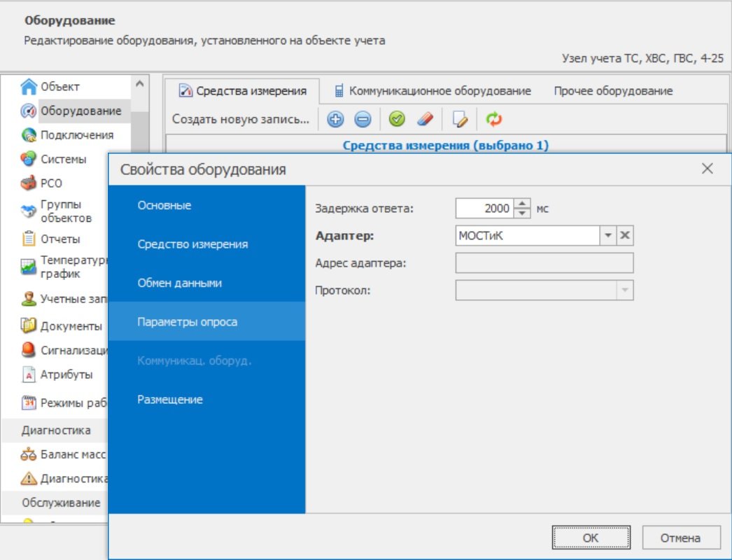Screen dimensions: 732x560
Task: Click the Узел учета ТС, ХВС, ГВС, 4-25 label
Action: tap(642, 58)
